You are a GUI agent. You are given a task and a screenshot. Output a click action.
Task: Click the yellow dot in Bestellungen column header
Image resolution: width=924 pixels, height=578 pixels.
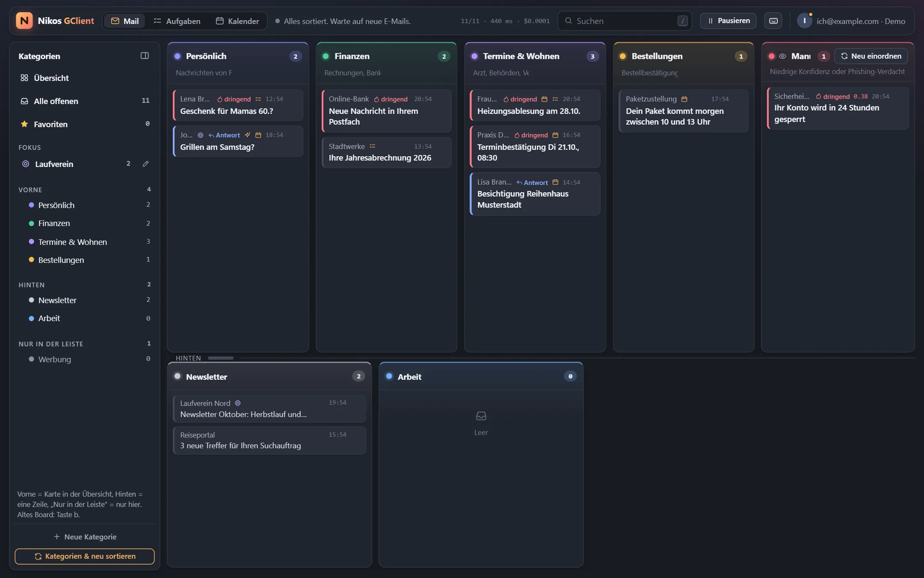click(x=623, y=56)
